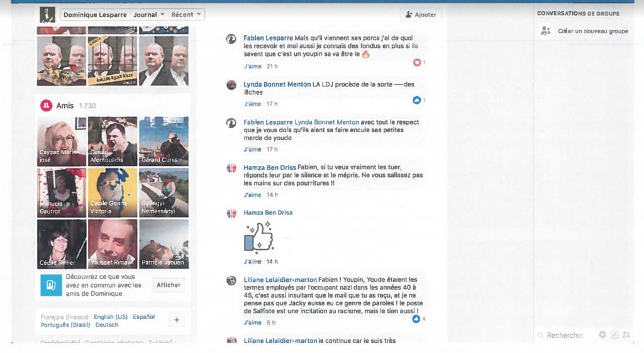Switch language to English (US)

pyautogui.click(x=111, y=317)
